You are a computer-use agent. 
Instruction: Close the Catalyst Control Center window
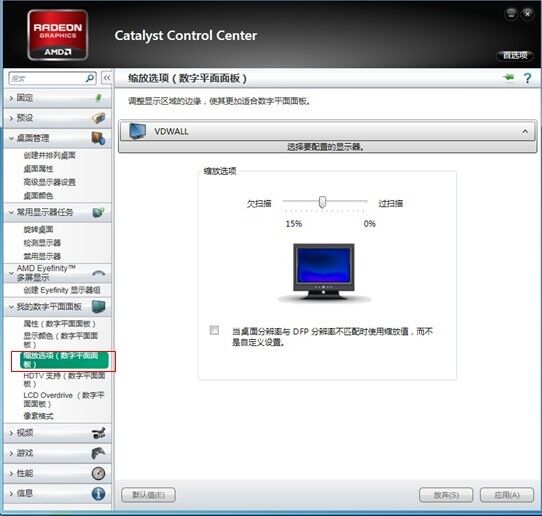click(527, 14)
